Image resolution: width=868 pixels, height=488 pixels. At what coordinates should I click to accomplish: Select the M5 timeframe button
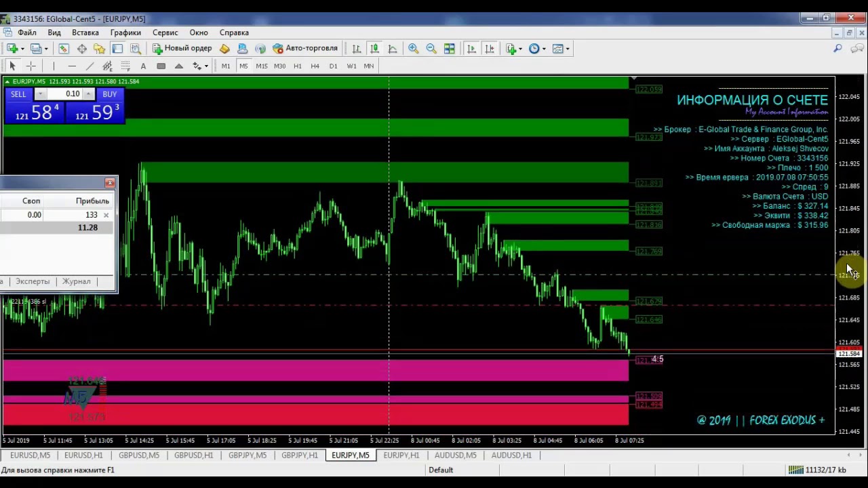tap(243, 66)
